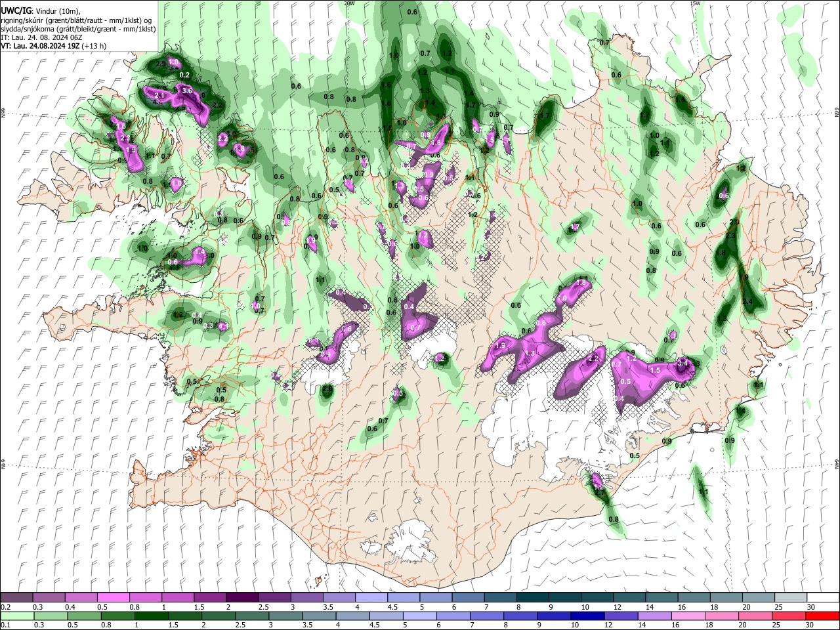Select darkest purple swatch between 2 and 2.5 in snow legend
Screen dimensions: 840x630
click(x=242, y=598)
